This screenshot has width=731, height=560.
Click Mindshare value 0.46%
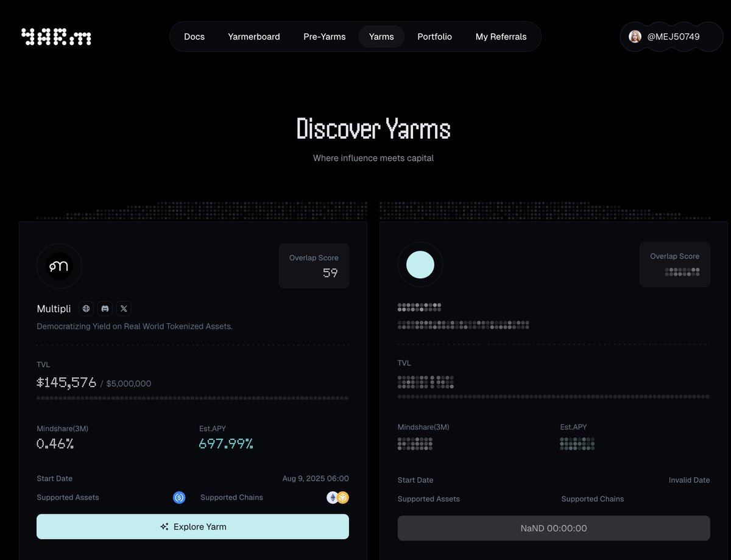click(x=55, y=444)
